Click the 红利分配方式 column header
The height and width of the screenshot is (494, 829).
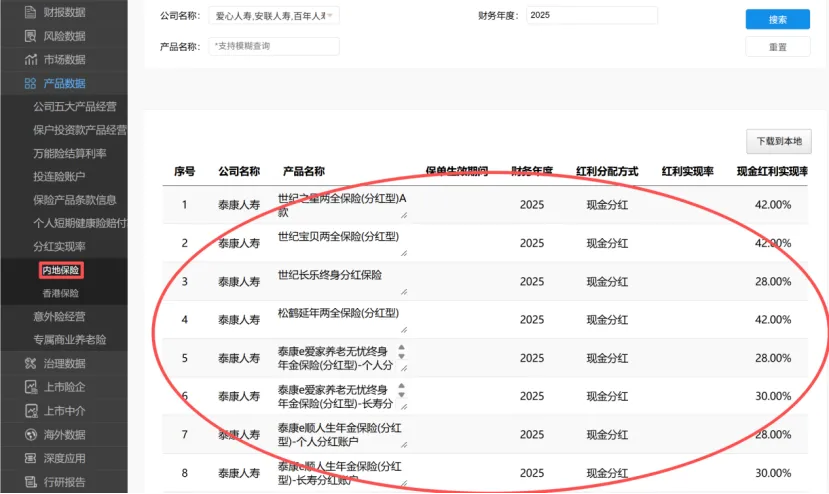[x=607, y=171]
